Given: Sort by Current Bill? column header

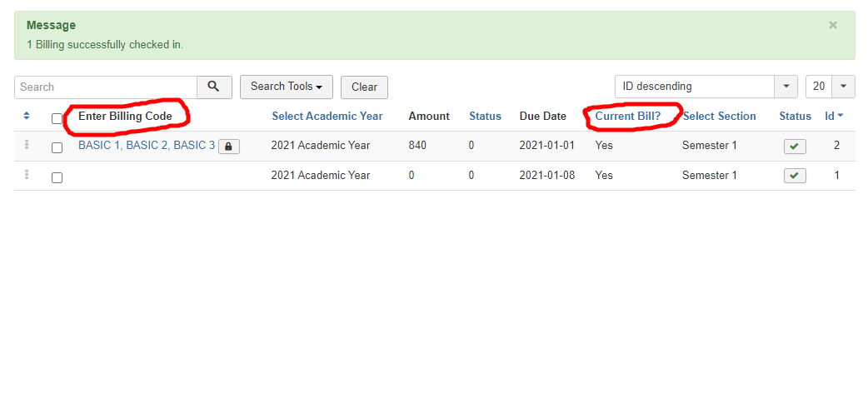Looking at the screenshot, I should point(628,117).
